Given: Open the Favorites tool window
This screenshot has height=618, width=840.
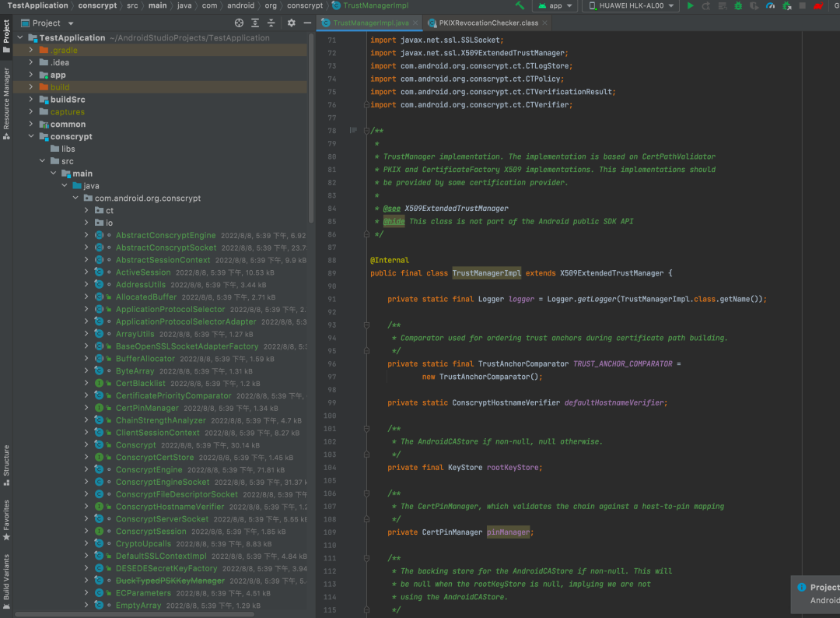Looking at the screenshot, I should tap(6, 520).
